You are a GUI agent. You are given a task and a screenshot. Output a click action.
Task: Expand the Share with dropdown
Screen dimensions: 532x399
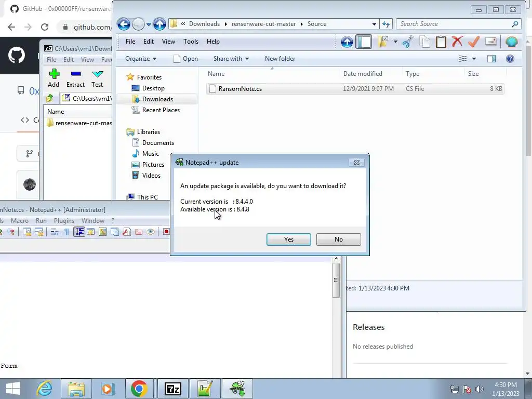231,59
